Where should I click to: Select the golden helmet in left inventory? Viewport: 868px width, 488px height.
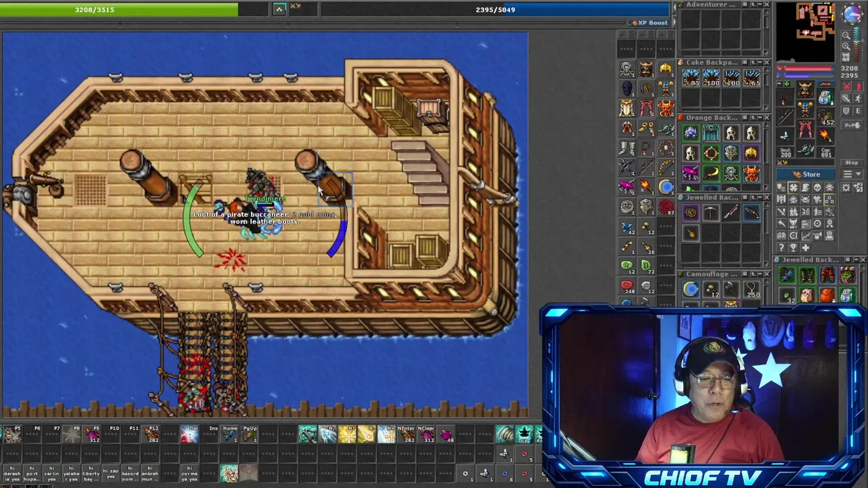(666, 68)
